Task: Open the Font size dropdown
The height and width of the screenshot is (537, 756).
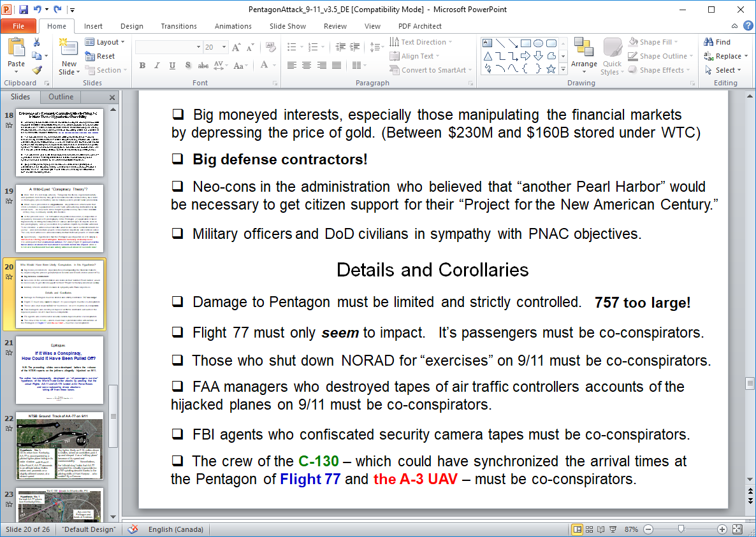Action: click(x=224, y=47)
